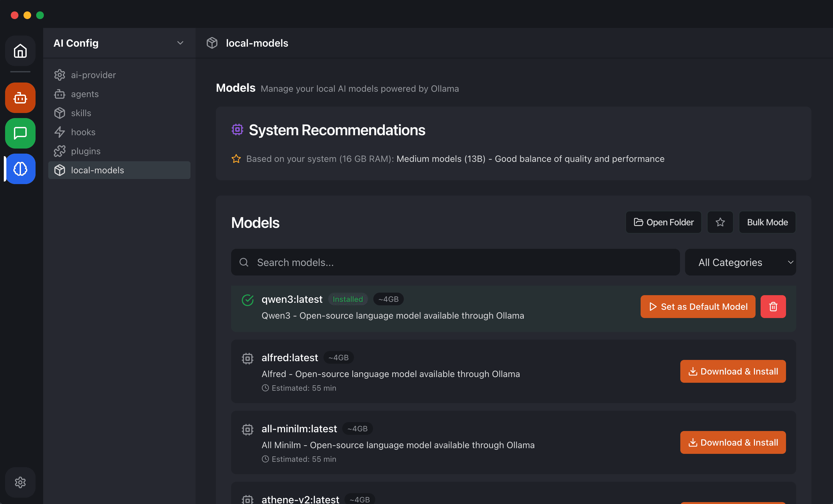The height and width of the screenshot is (504, 833).
Task: Expand the AI Config workspace dropdown
Action: [180, 43]
